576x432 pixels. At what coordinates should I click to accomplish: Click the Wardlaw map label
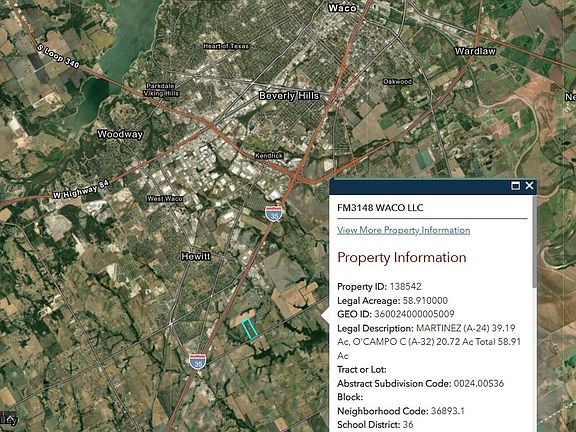tap(475, 51)
